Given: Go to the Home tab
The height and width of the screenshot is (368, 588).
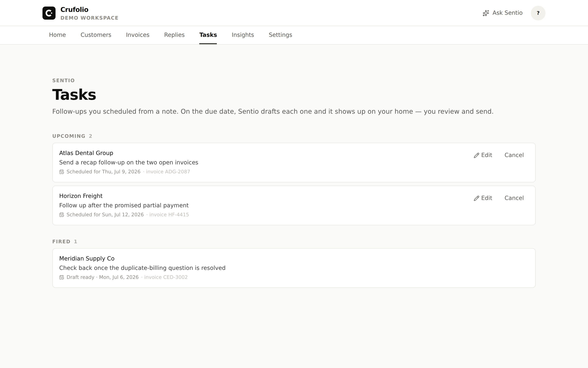Looking at the screenshot, I should 57,35.
